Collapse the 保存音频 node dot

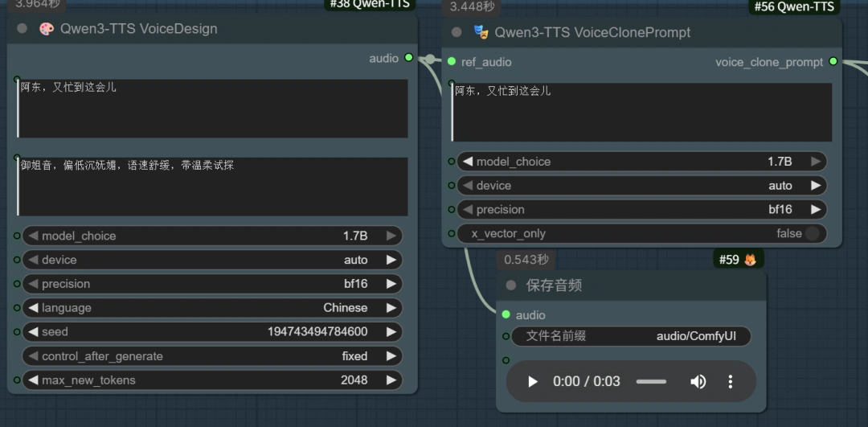point(511,285)
